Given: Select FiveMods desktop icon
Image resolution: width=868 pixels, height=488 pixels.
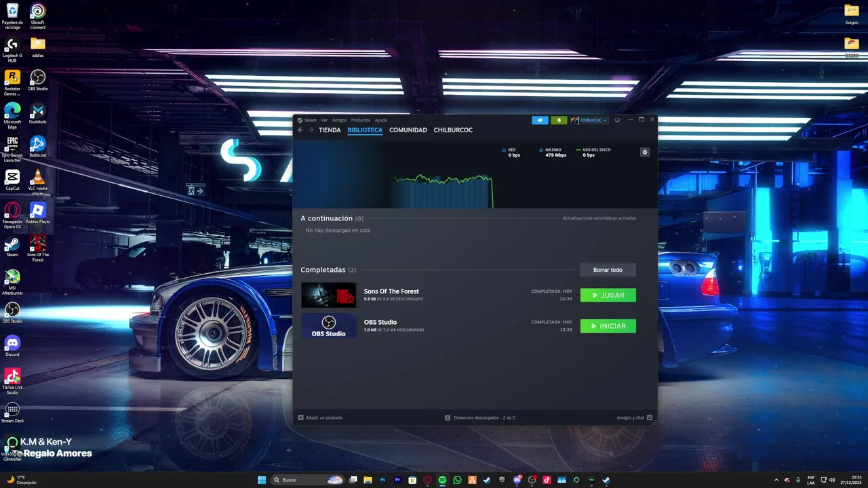Looking at the screenshot, I should point(38,114).
